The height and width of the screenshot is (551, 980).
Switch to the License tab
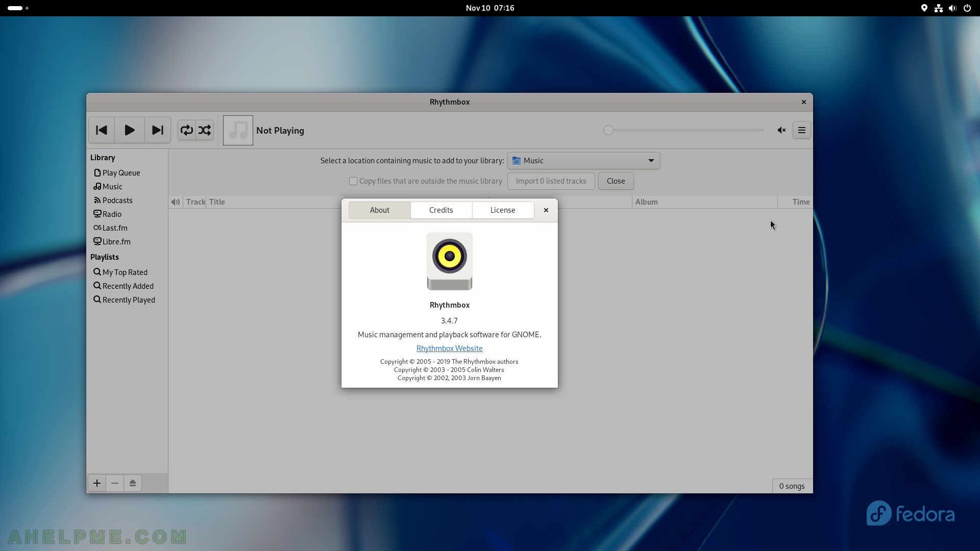pyautogui.click(x=503, y=210)
